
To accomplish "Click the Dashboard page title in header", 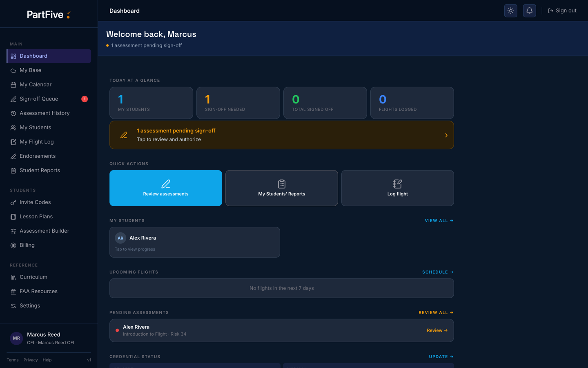I will [x=125, y=11].
